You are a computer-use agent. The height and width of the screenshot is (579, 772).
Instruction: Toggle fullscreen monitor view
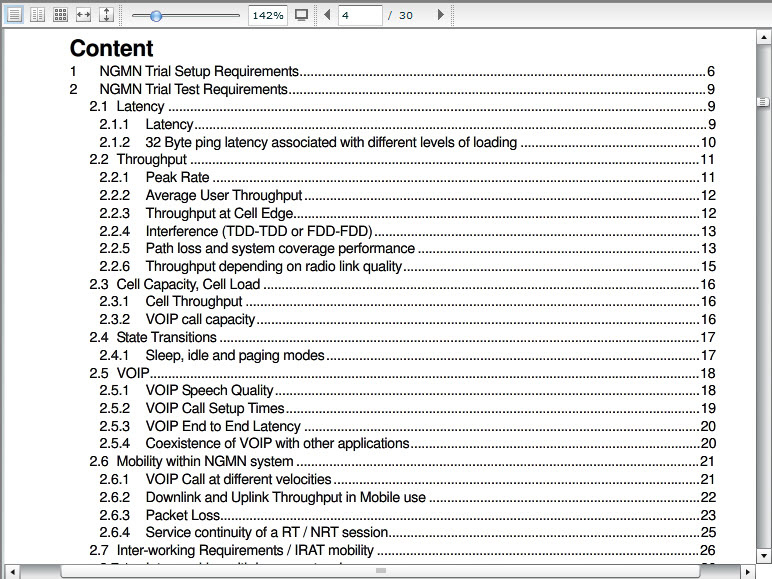pyautogui.click(x=301, y=15)
